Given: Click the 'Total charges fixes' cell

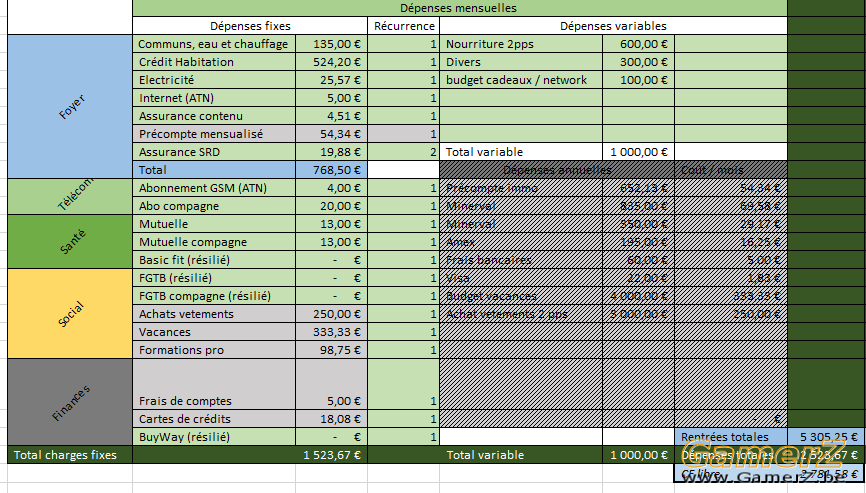Looking at the screenshot, I should [x=70, y=455].
